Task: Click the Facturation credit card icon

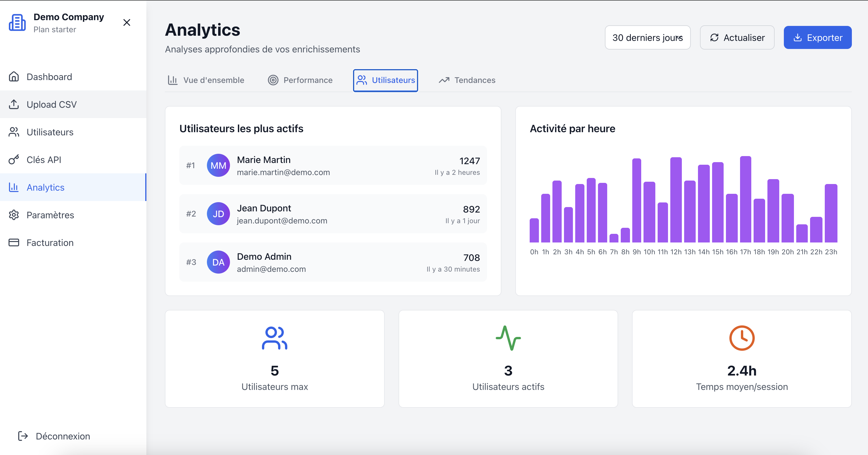Action: point(14,242)
